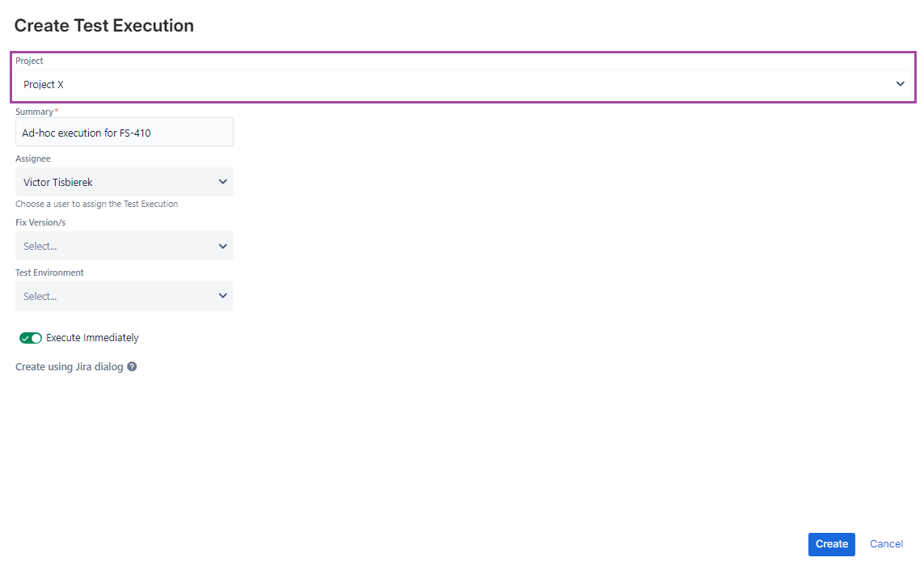Click the Fix Version/s label
Viewport: 924px width, 566px height.
click(40, 222)
